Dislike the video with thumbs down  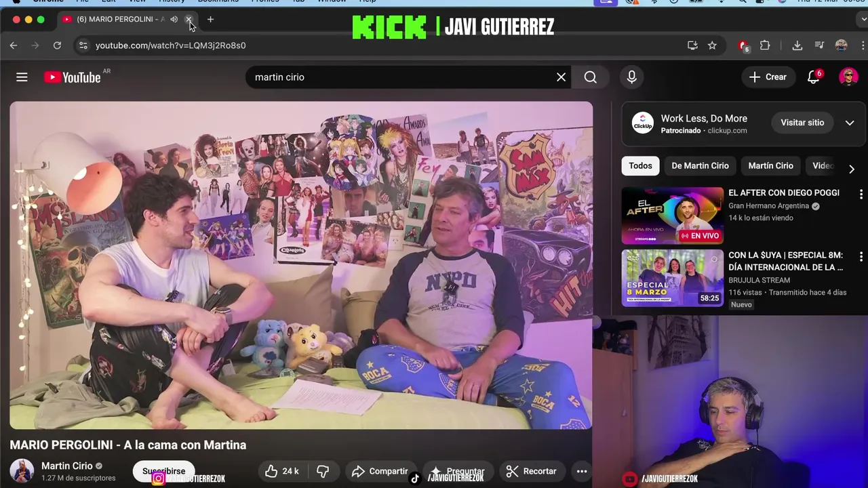click(x=323, y=471)
